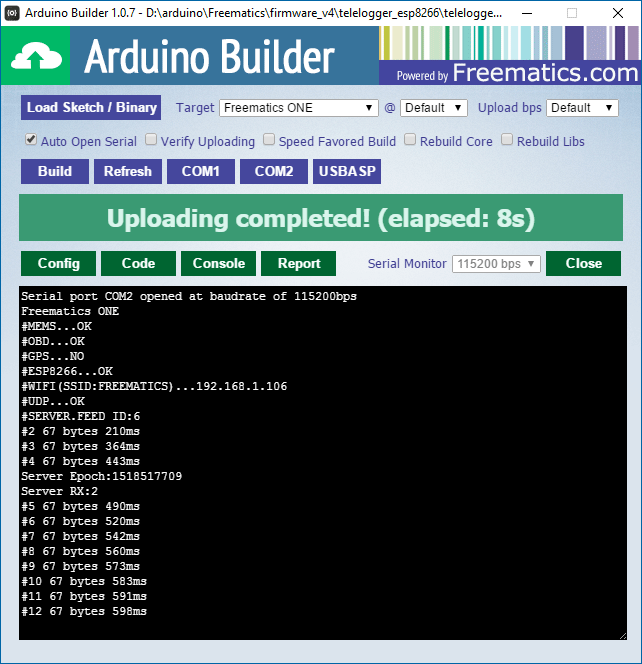Switch to the Console tab

pos(219,263)
